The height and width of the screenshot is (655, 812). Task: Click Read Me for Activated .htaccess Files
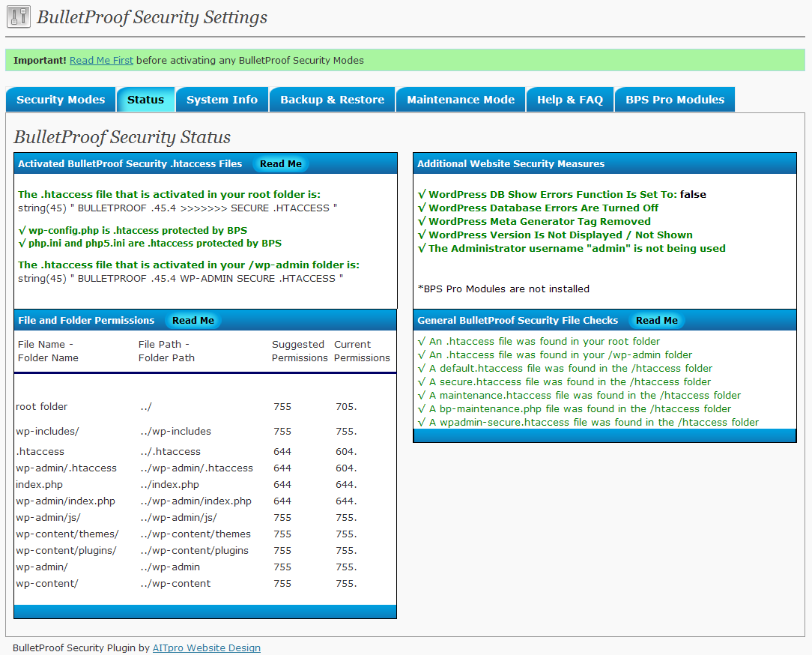[x=281, y=163]
